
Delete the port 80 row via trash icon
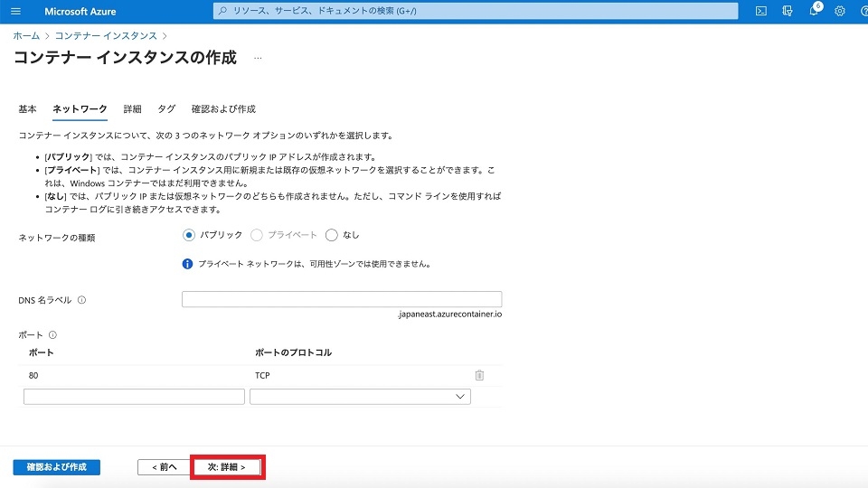479,375
